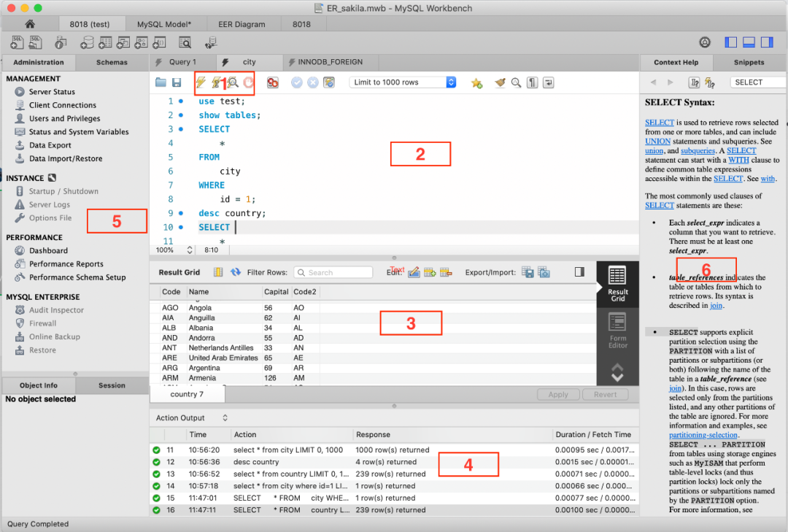The width and height of the screenshot is (788, 532).
Task: Open the Form Editor view in the results panel
Action: click(x=617, y=331)
